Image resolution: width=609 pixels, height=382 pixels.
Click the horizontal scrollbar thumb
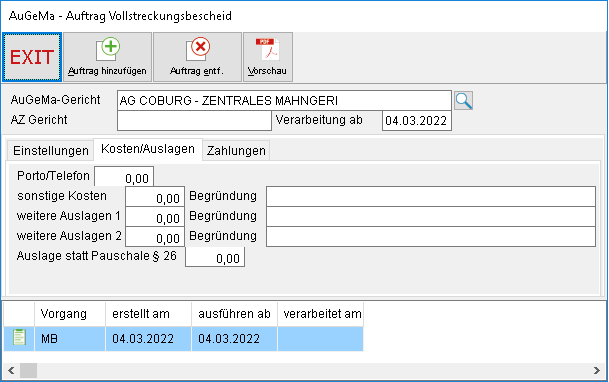(28, 370)
